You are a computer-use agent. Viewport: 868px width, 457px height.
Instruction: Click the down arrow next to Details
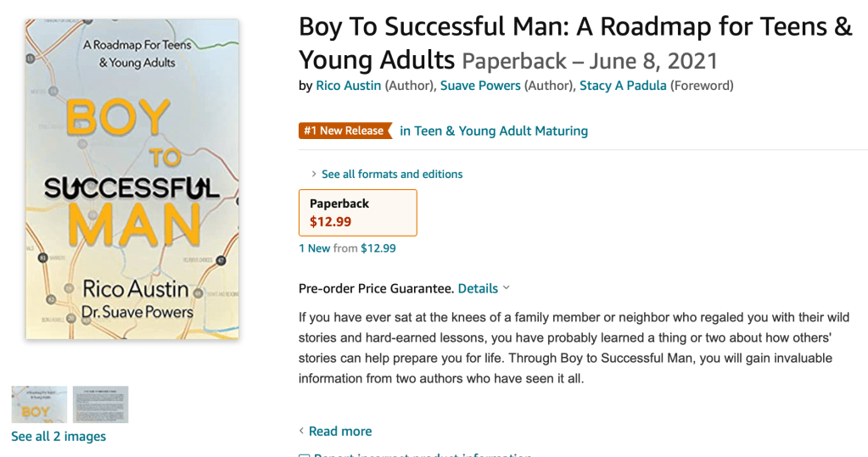(x=507, y=288)
